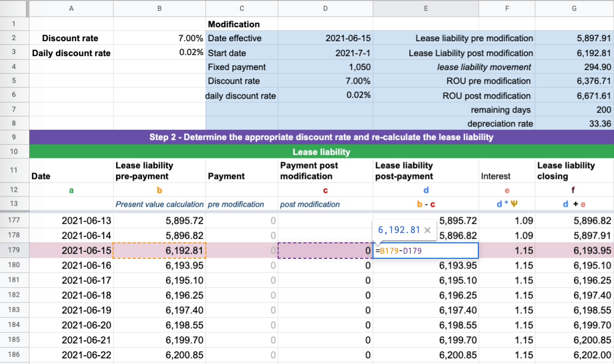Click the 'Daily discount rate' cell A3

[71, 53]
